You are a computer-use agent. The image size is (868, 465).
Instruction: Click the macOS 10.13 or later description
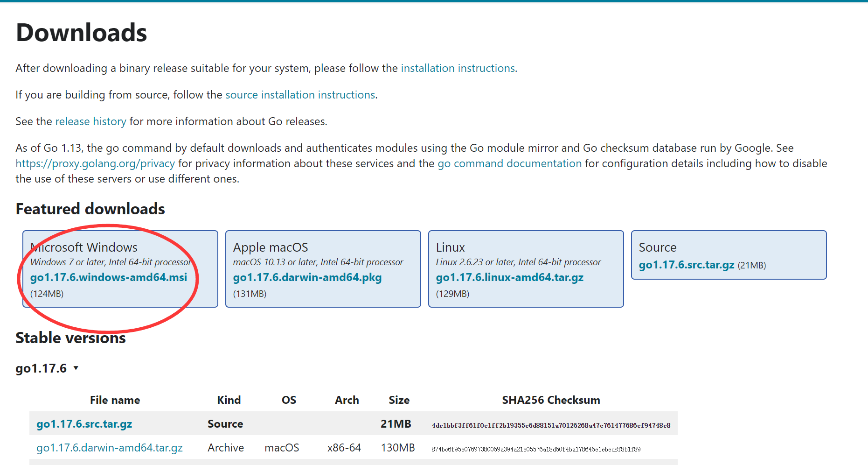(318, 262)
